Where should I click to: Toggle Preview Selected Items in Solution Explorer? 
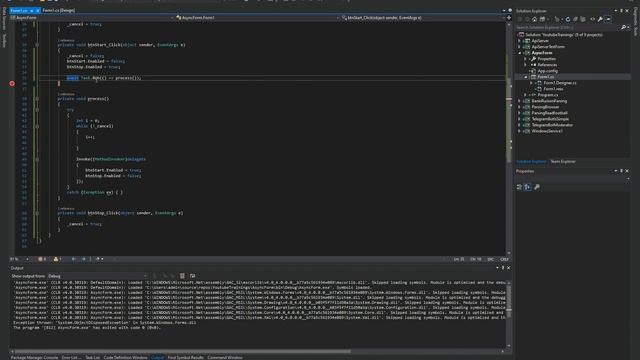(x=608, y=19)
